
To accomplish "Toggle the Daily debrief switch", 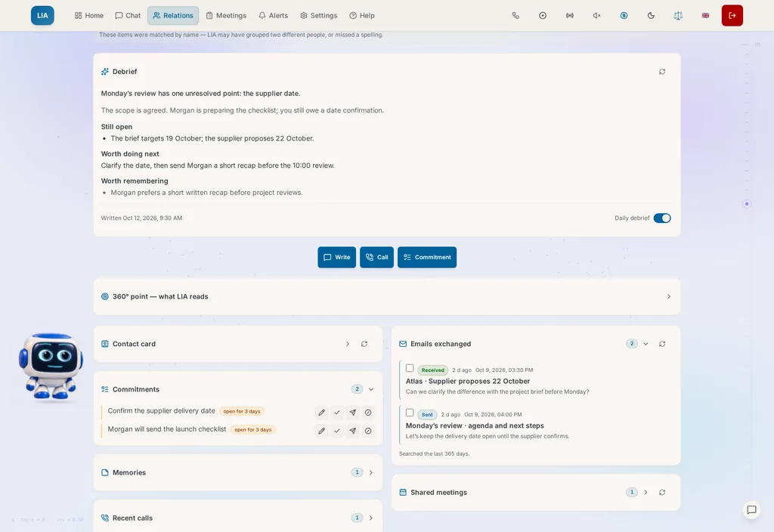I will coord(662,218).
